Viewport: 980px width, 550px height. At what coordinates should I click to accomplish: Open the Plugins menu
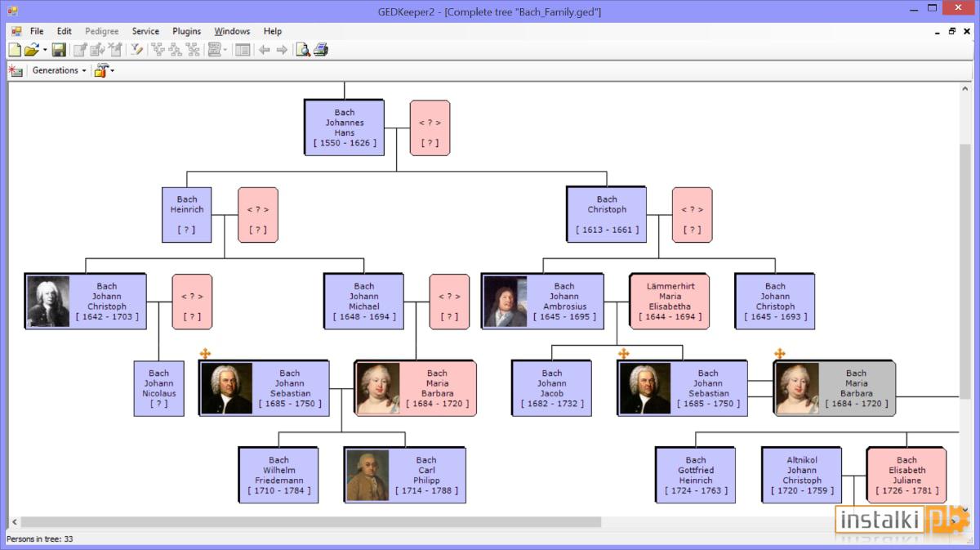coord(186,31)
